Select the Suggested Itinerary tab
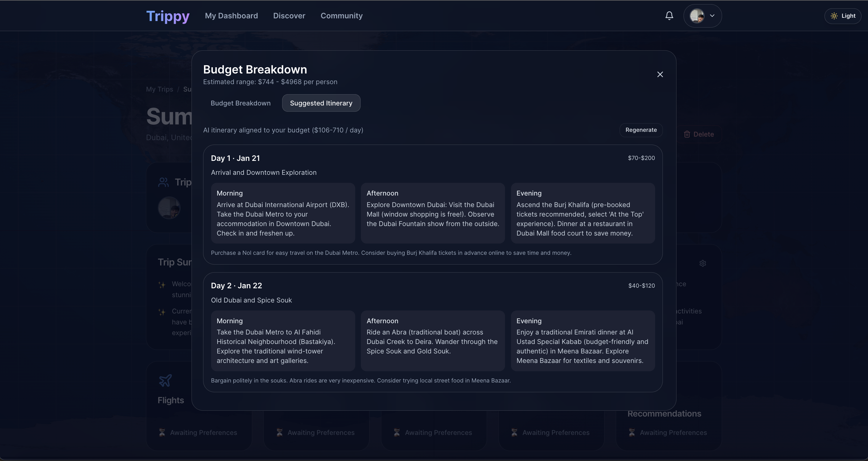This screenshot has width=868, height=461. [321, 103]
